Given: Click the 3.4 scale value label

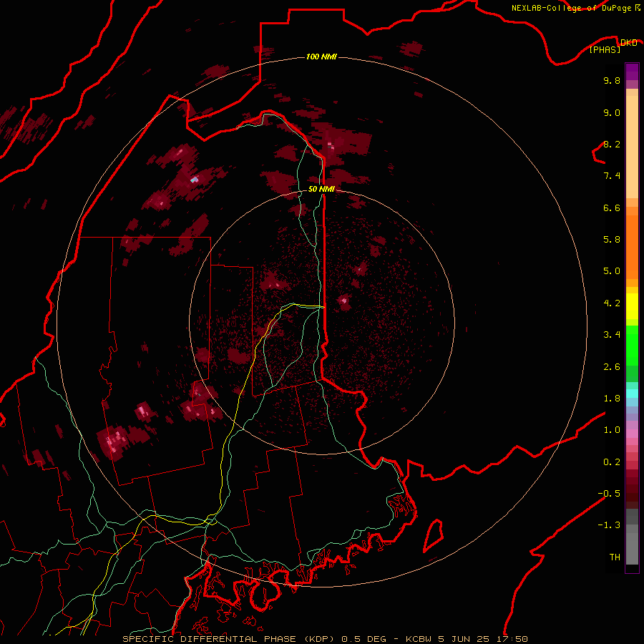Looking at the screenshot, I should (x=612, y=335).
